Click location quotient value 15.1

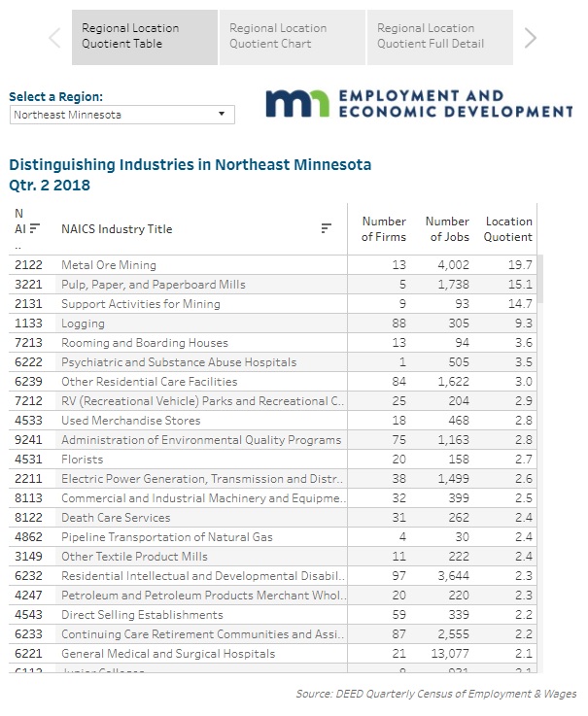pyautogui.click(x=520, y=285)
